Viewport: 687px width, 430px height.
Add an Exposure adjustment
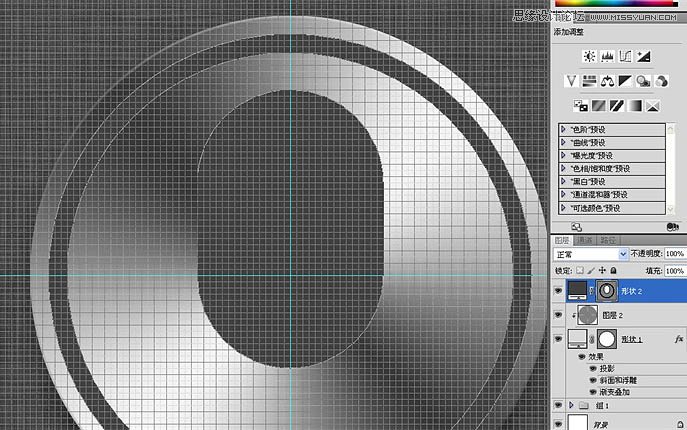tap(644, 56)
